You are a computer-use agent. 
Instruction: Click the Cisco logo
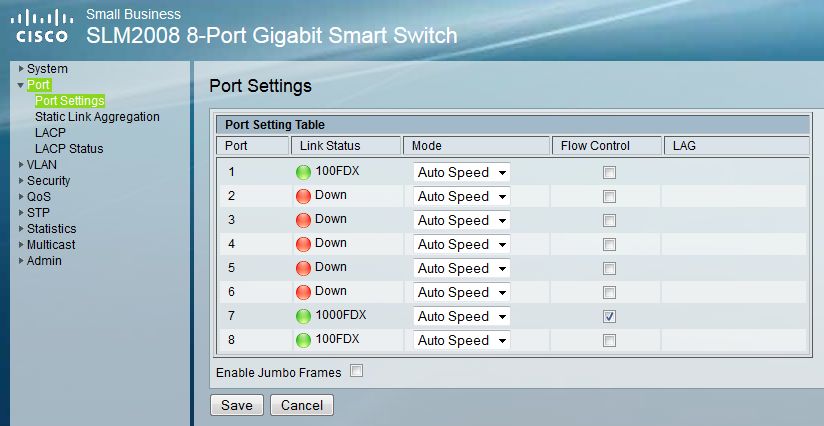pyautogui.click(x=42, y=28)
